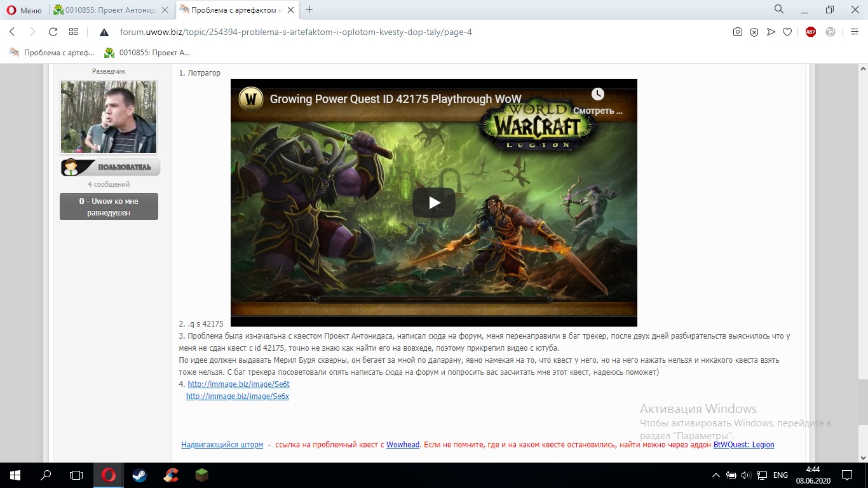Click the YouTube Watch Later clock icon
Viewport: 868px width, 488px height.
coord(597,94)
